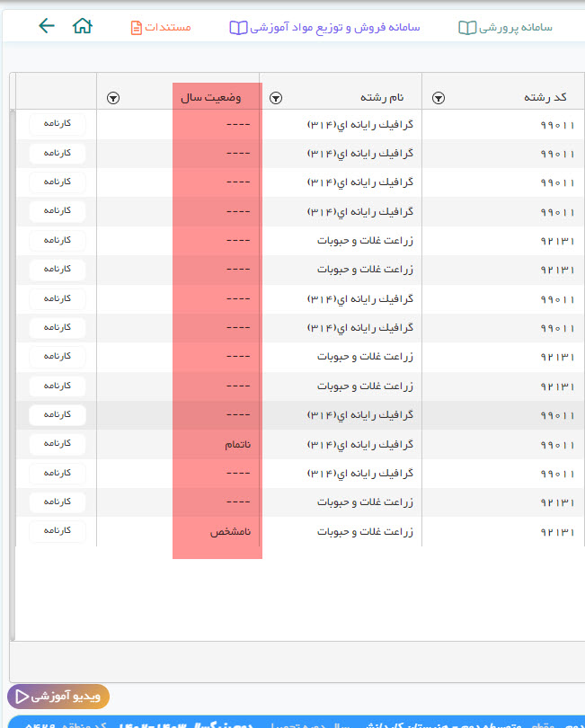Click the document icon beside مستندات
The image size is (585, 728).
pos(137,27)
